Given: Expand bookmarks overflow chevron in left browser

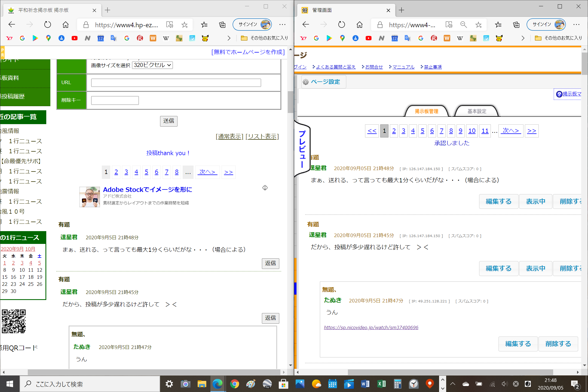Looking at the screenshot, I should tap(229, 38).
